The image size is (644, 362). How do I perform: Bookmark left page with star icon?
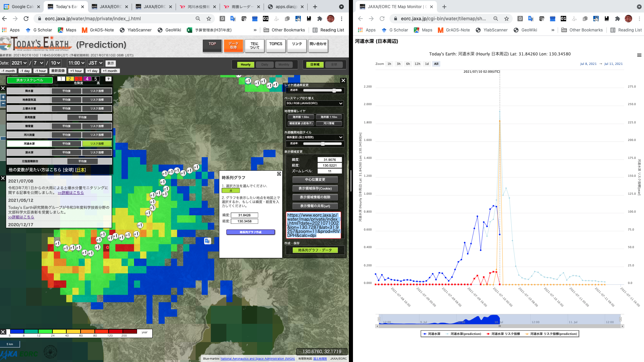coord(209,19)
